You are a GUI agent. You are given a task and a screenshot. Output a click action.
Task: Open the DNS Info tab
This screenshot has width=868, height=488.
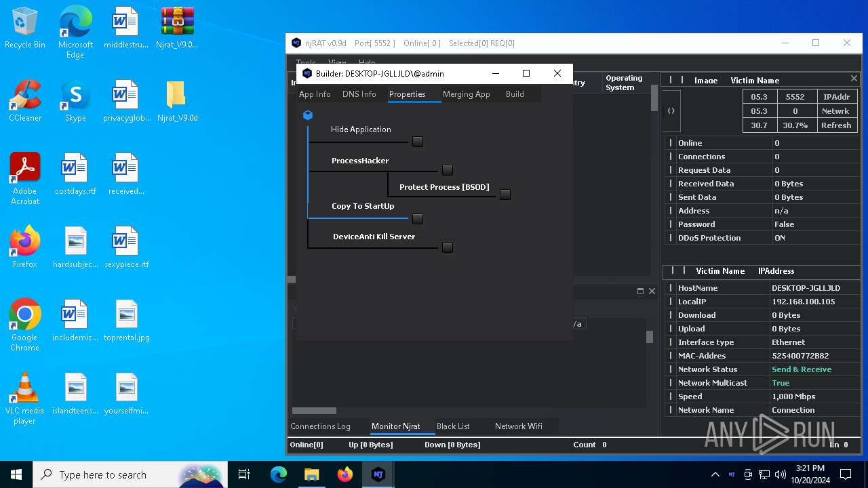359,94
